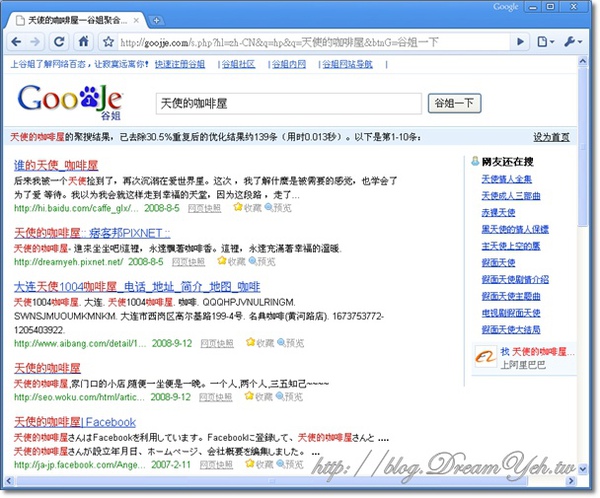Screen dimensions: 600x498
Task: Click the http://dreamyeh.pixnet.net/ URL text
Action: (x=68, y=262)
